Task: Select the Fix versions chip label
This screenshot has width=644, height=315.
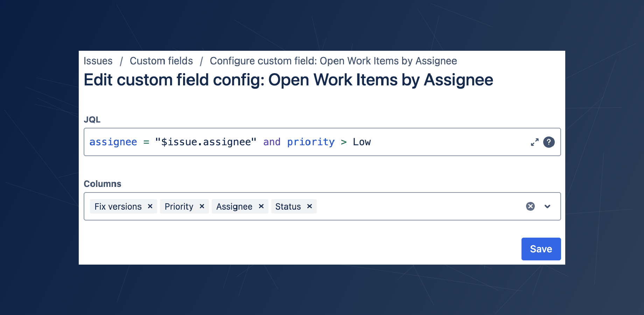Action: click(118, 206)
